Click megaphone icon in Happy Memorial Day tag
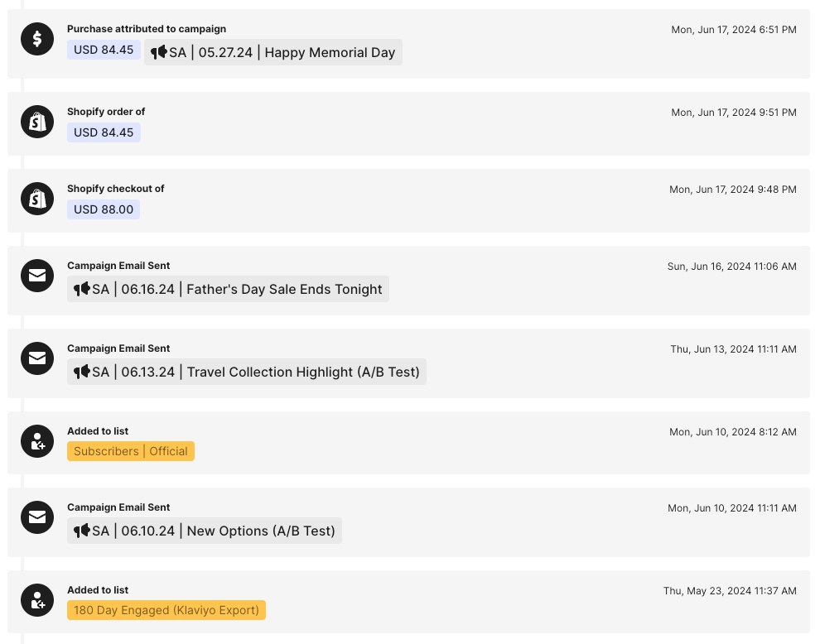 click(x=159, y=52)
